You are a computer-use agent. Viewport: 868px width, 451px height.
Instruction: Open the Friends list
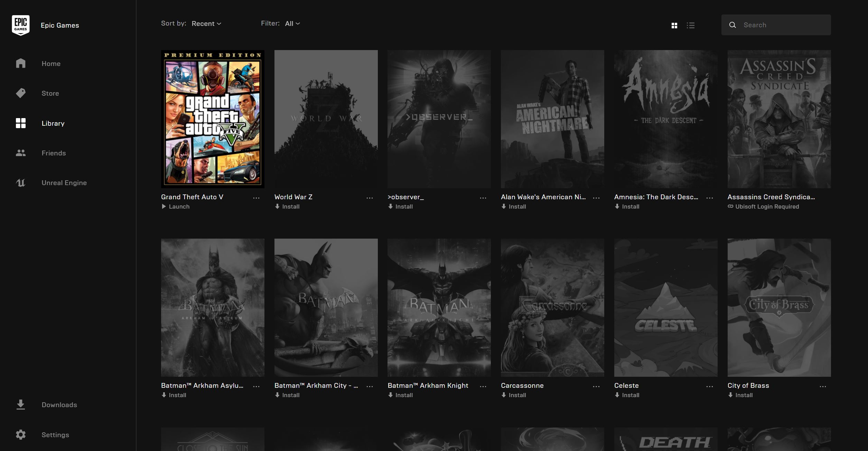coord(54,153)
